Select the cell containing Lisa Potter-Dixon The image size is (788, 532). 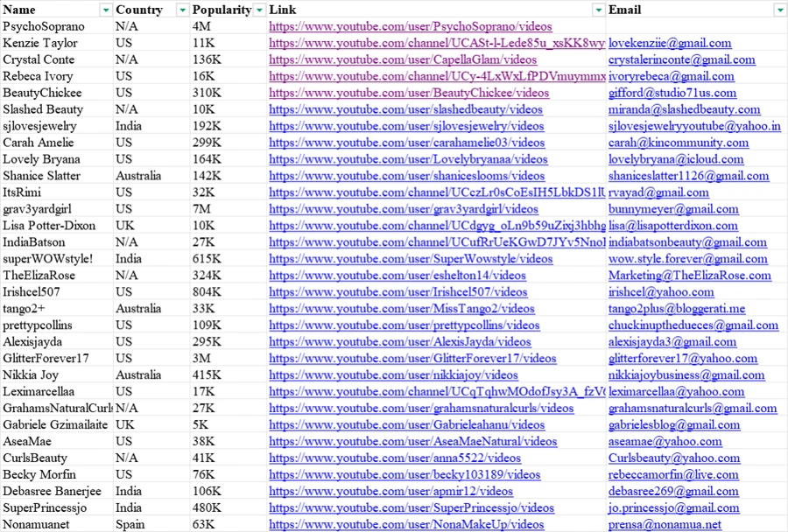tap(57, 226)
